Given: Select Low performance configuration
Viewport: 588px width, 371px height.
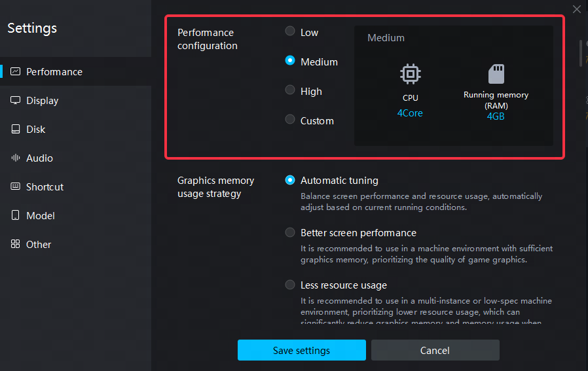Looking at the screenshot, I should (290, 31).
